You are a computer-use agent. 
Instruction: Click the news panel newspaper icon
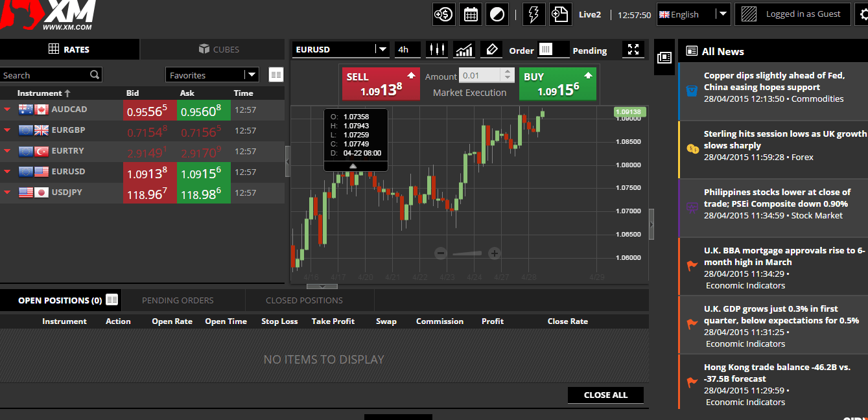pos(664,58)
